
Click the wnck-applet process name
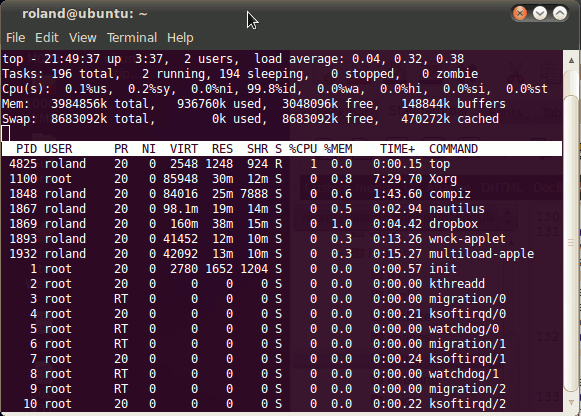(x=467, y=239)
